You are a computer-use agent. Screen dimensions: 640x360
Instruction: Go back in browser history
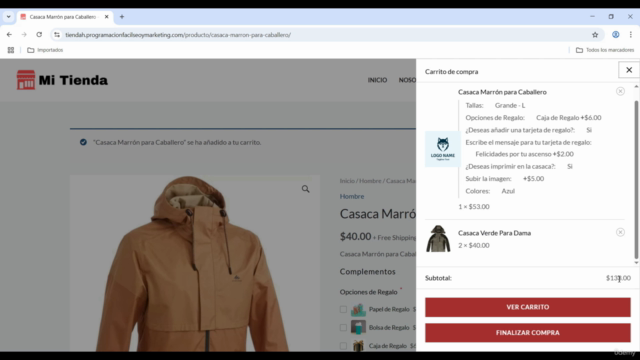(9, 35)
